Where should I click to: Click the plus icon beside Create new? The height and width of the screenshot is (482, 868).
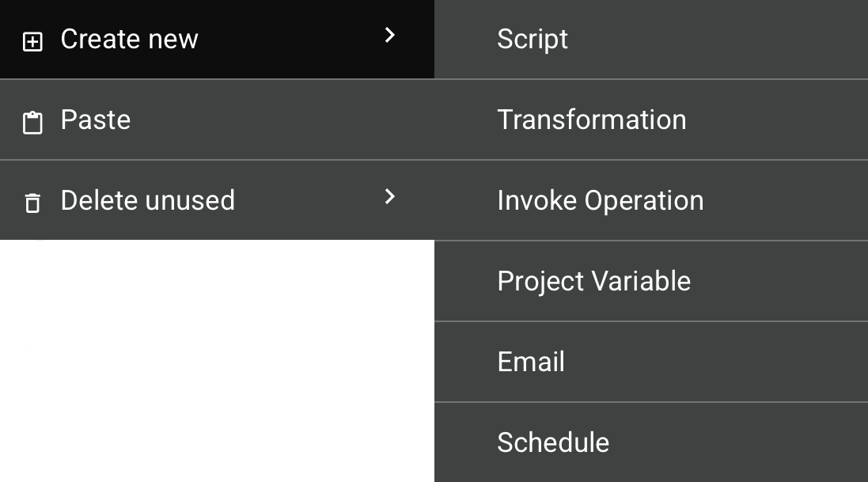[x=32, y=42]
